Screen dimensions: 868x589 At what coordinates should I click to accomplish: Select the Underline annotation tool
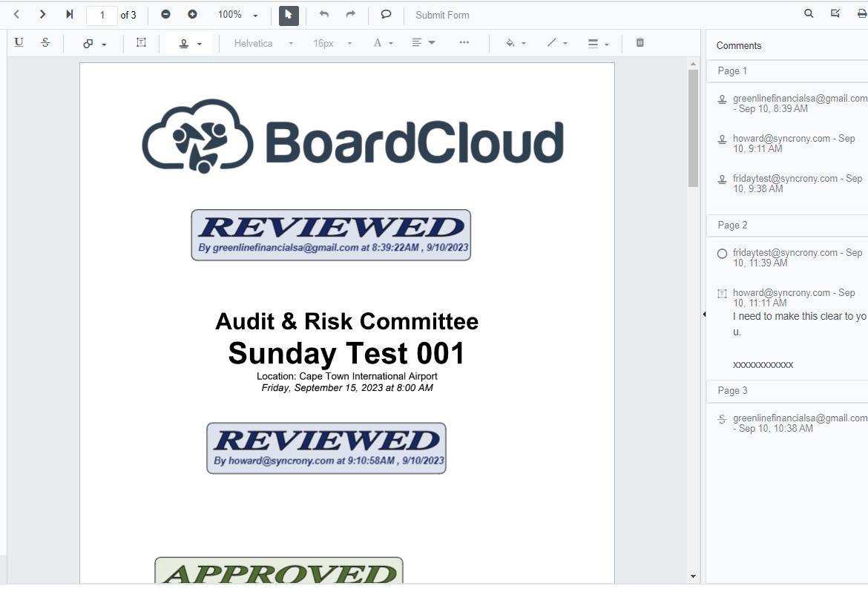(x=19, y=42)
